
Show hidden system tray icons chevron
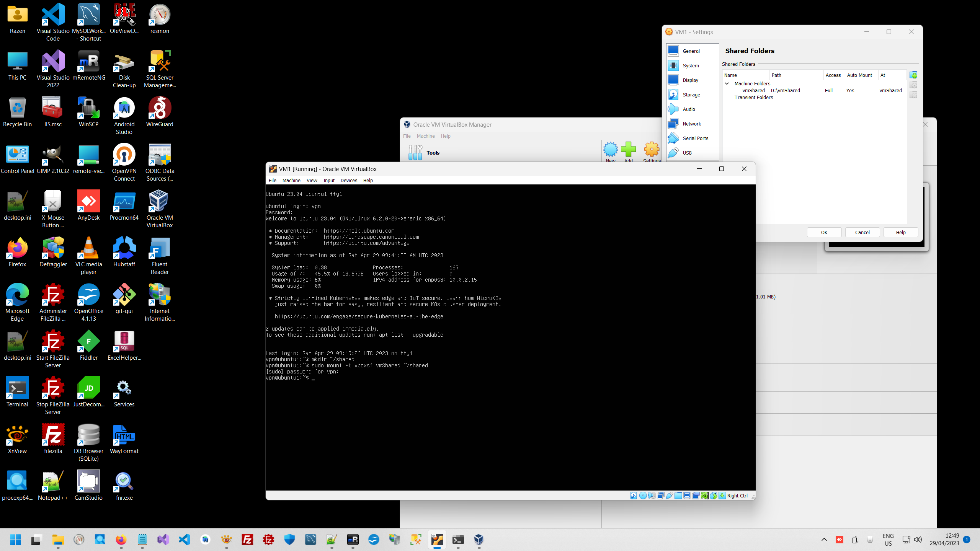point(824,540)
